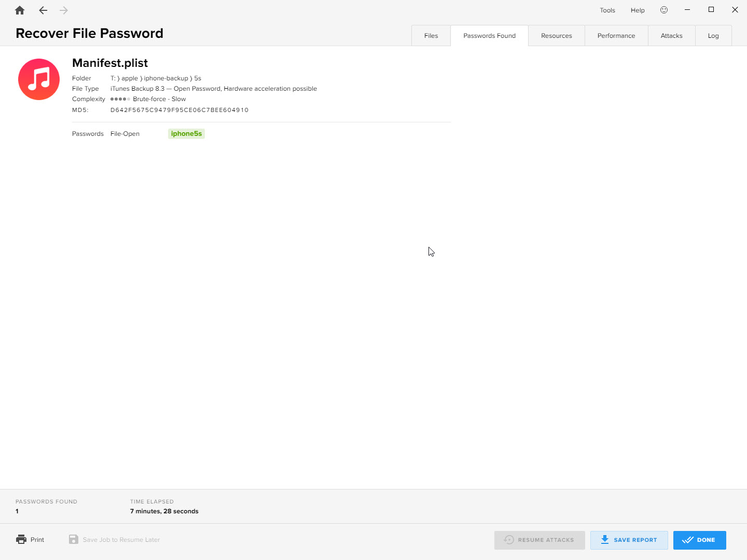View the Log tab
The image size is (747, 560).
(x=713, y=36)
